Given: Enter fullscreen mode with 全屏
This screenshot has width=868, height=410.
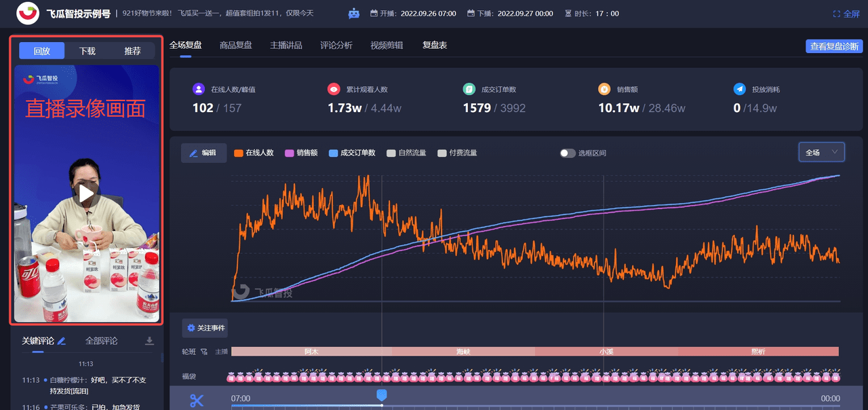Looking at the screenshot, I should pyautogui.click(x=846, y=14).
